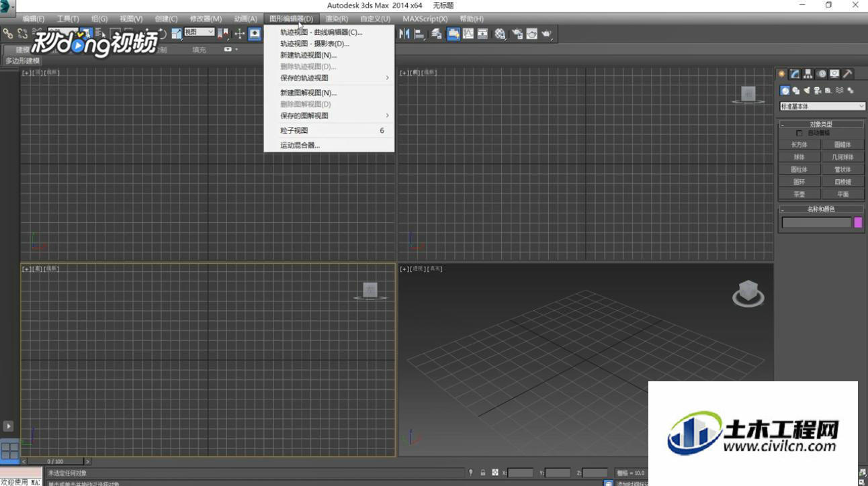
Task: Click the Rendered Frame Window icon
Action: point(531,33)
